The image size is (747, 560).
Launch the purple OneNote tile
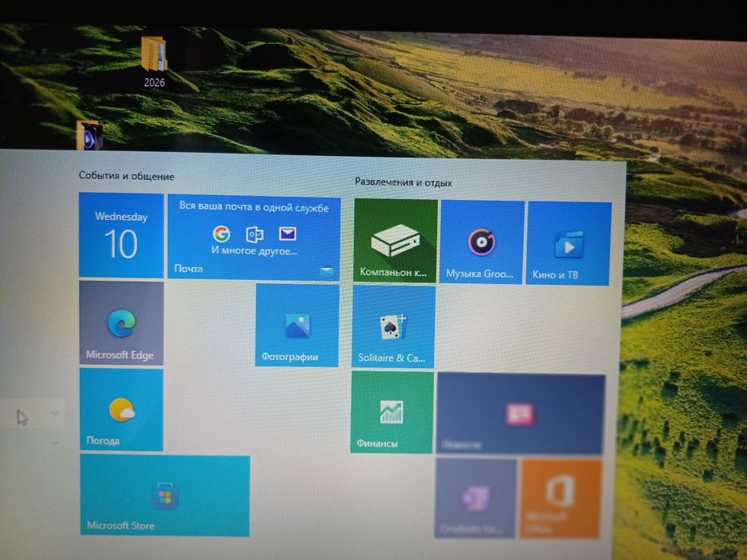point(475,498)
